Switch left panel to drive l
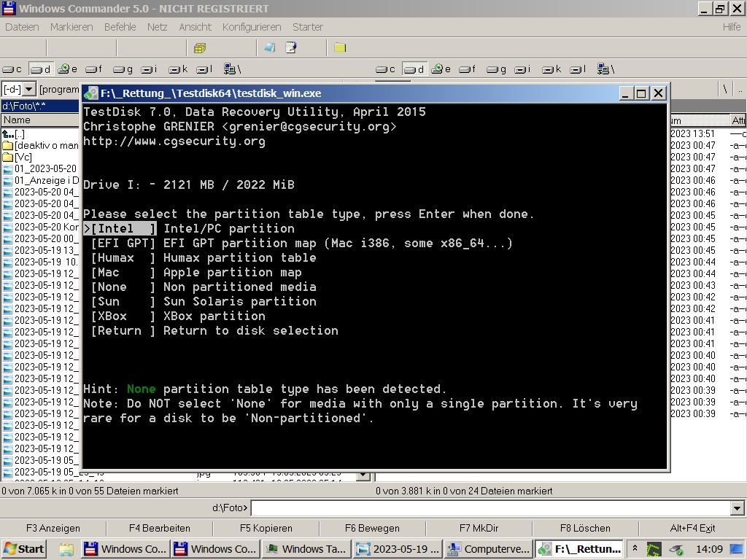This screenshot has width=747, height=560. (204, 69)
